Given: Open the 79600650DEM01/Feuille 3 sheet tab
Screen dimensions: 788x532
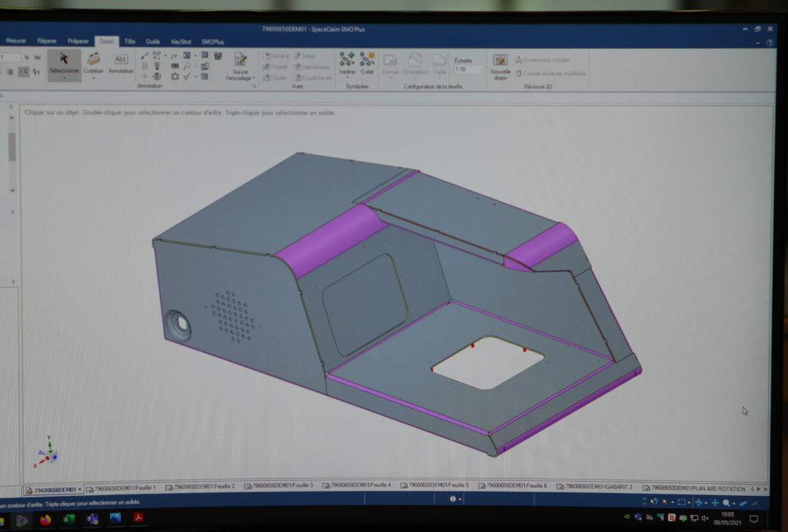Looking at the screenshot, I should (278, 486).
